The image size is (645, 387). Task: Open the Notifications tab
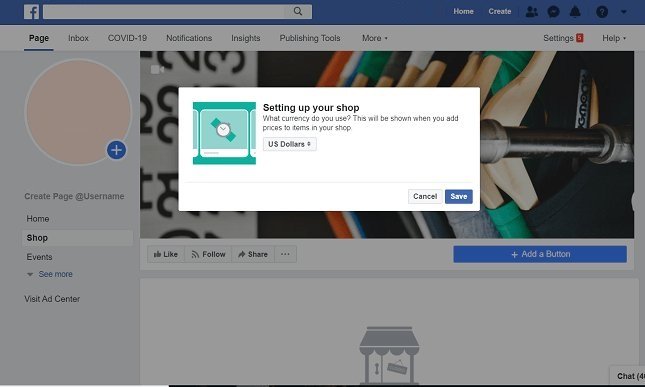[189, 38]
